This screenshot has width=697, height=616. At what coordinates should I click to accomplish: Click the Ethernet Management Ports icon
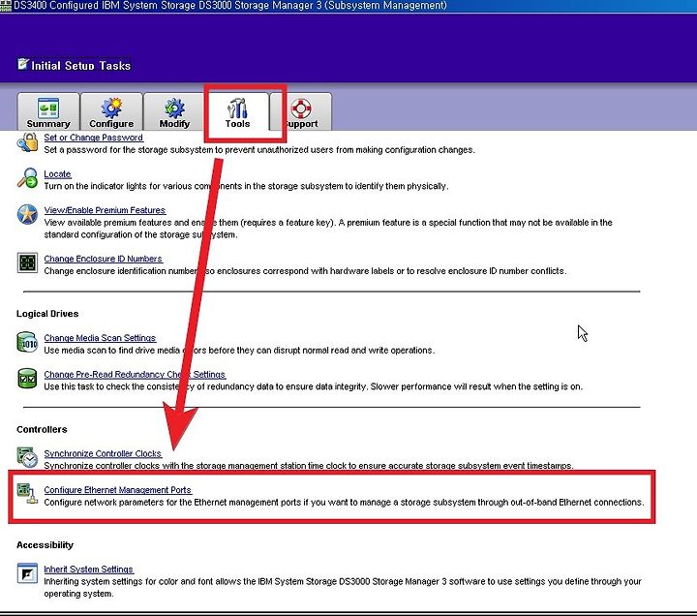point(27,494)
